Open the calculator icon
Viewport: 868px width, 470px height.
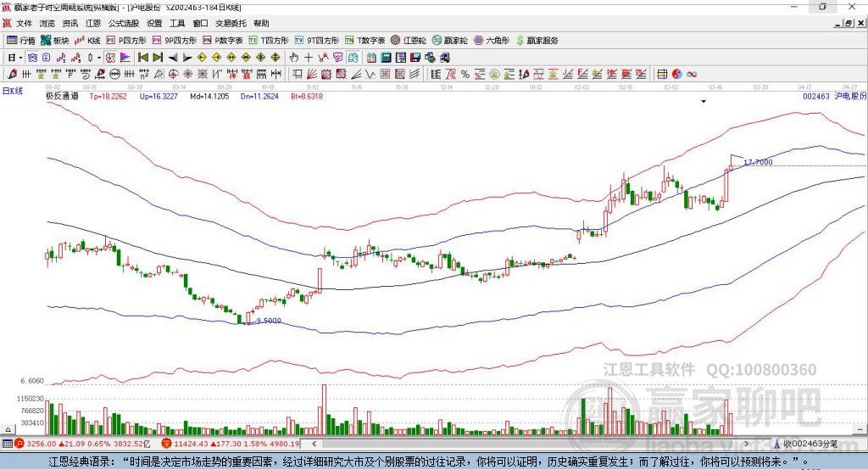click(386, 58)
